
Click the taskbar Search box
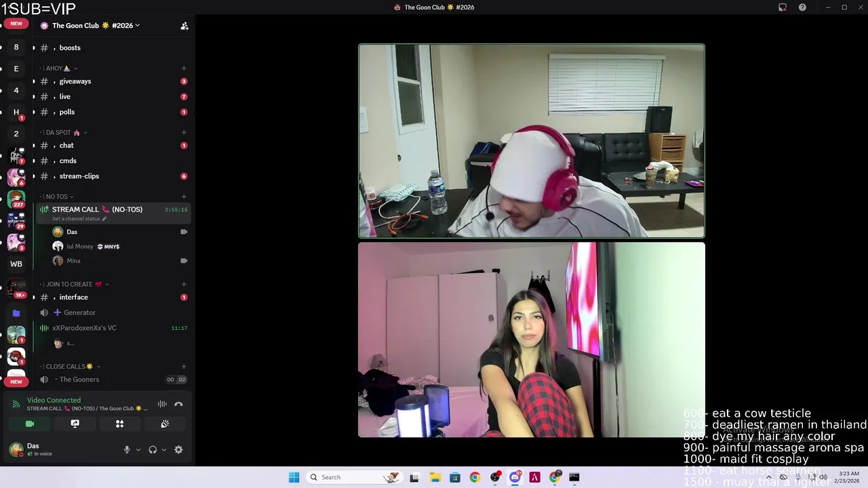[353, 477]
